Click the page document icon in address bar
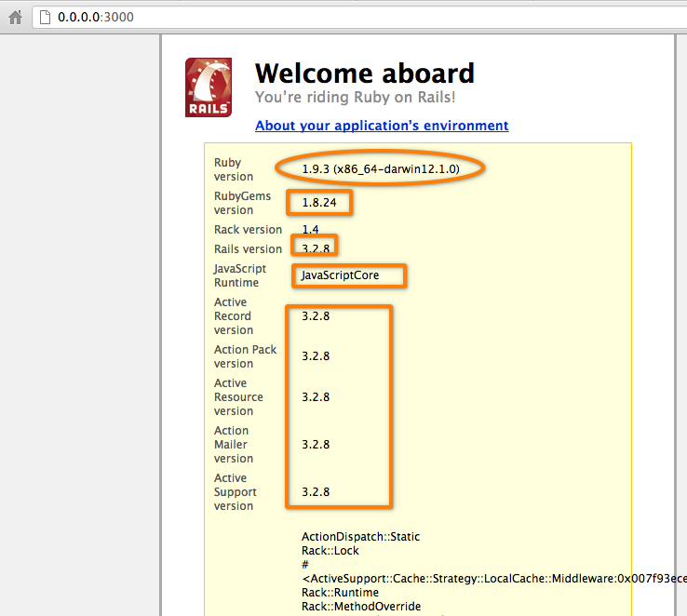This screenshot has width=687, height=616. (x=45, y=17)
